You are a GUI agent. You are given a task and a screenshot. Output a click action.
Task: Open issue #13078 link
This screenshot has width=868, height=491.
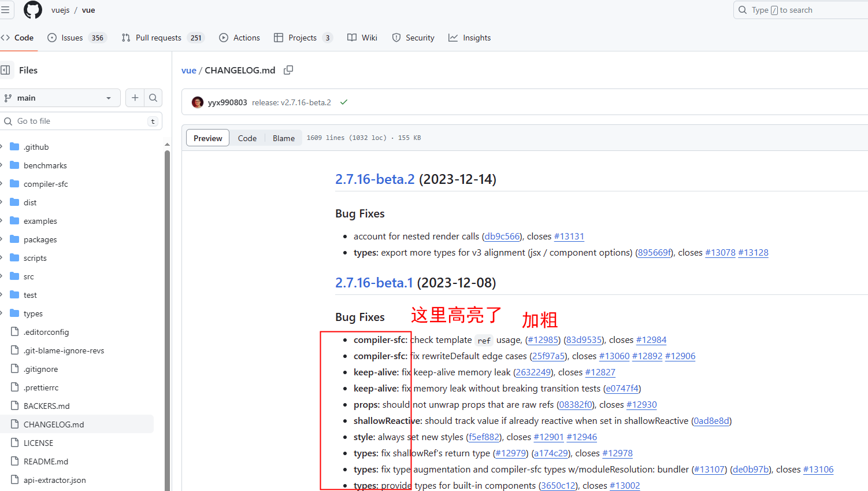click(x=720, y=253)
